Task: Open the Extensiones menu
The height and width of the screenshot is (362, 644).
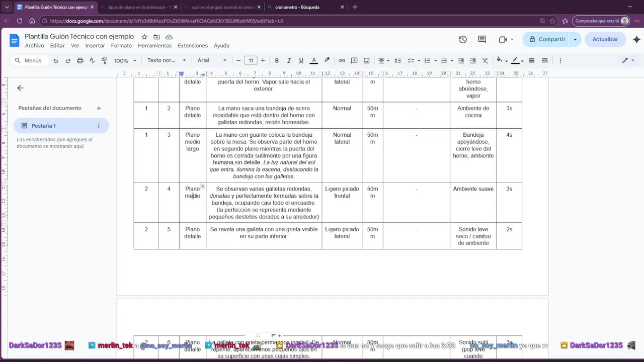Action: coord(193,46)
